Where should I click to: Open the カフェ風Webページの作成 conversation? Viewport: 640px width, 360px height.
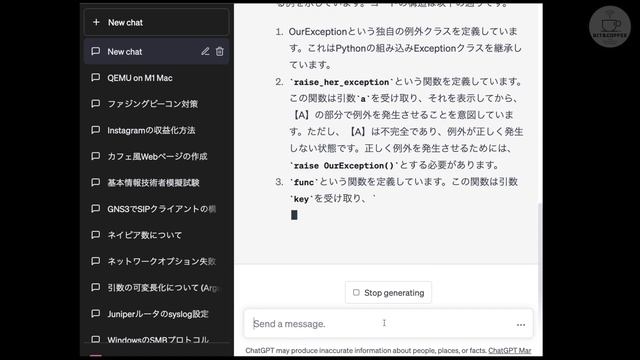(156, 156)
